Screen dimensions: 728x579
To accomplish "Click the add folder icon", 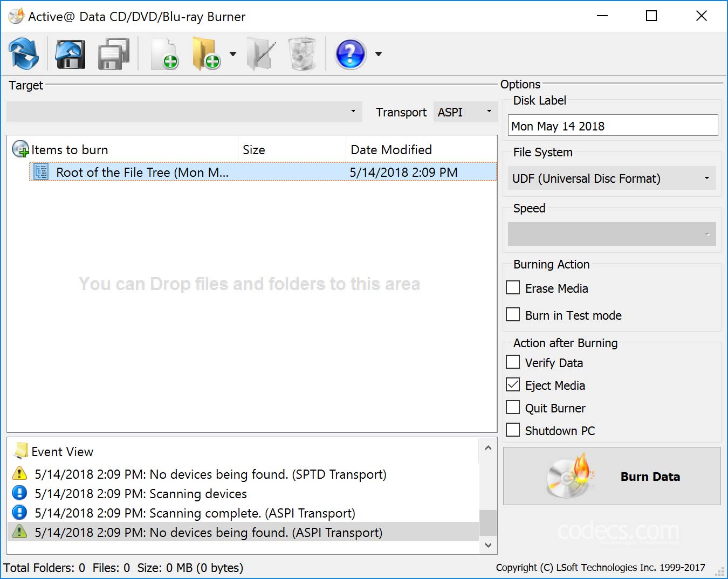I will click(x=206, y=54).
